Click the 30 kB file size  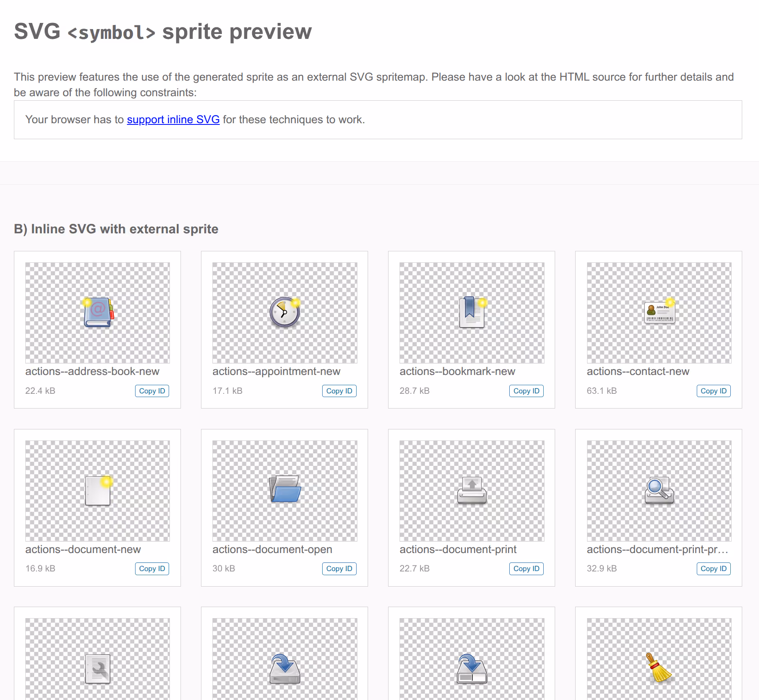(x=224, y=568)
